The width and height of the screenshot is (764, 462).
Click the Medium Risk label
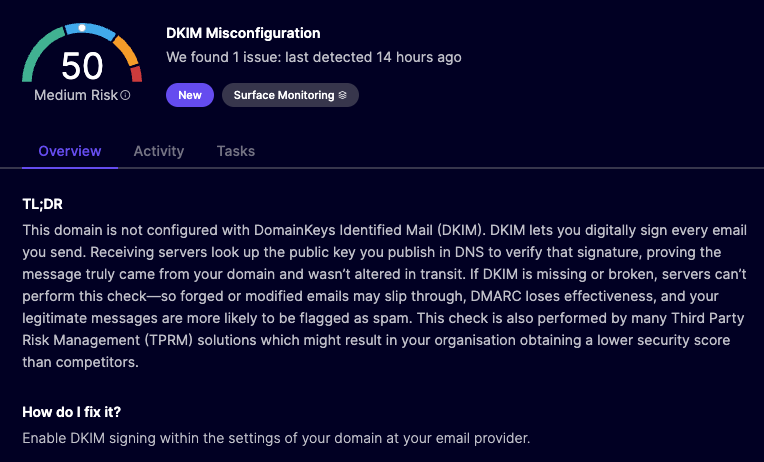75,96
